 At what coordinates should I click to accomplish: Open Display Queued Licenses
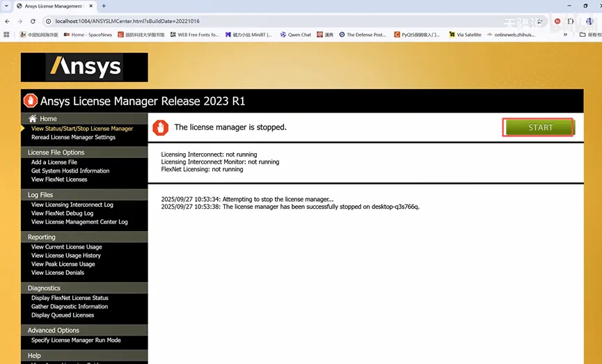tap(63, 315)
